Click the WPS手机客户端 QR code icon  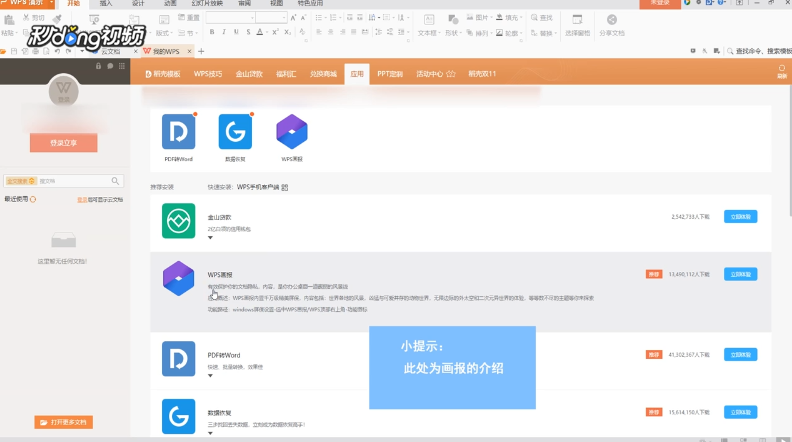pyautogui.click(x=285, y=187)
